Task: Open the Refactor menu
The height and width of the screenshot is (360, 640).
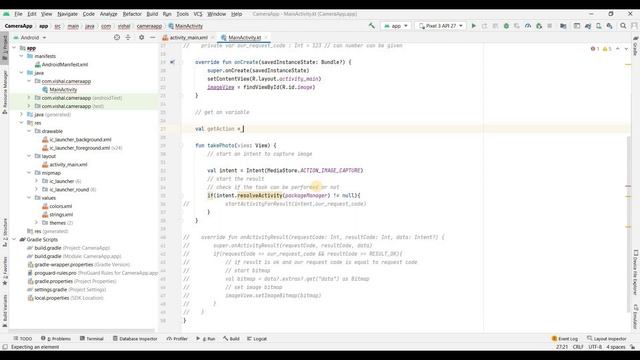Action: (132, 14)
